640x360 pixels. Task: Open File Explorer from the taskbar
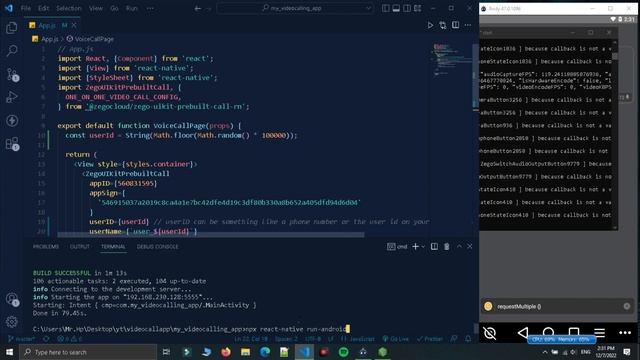[x=245, y=352]
